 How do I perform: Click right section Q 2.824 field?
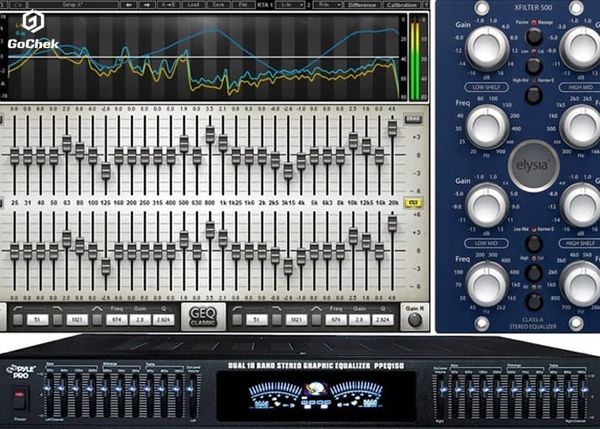point(383,320)
